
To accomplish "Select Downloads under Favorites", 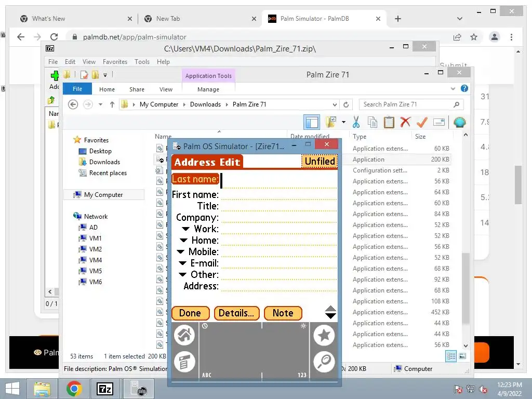I will coord(104,162).
